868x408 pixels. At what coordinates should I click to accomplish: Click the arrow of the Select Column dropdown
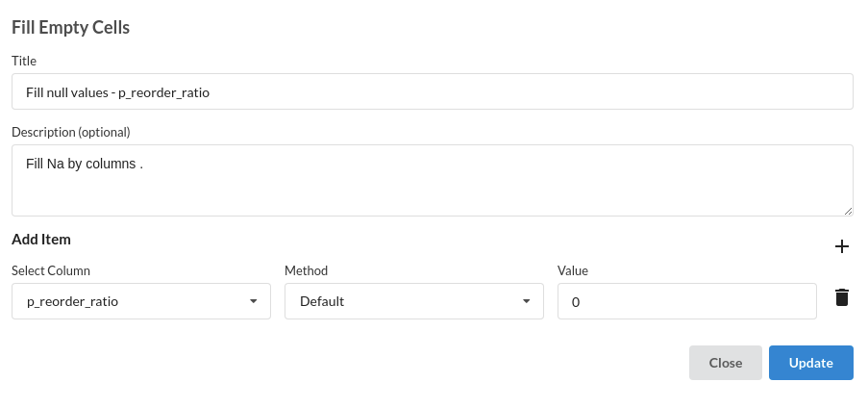tap(253, 301)
